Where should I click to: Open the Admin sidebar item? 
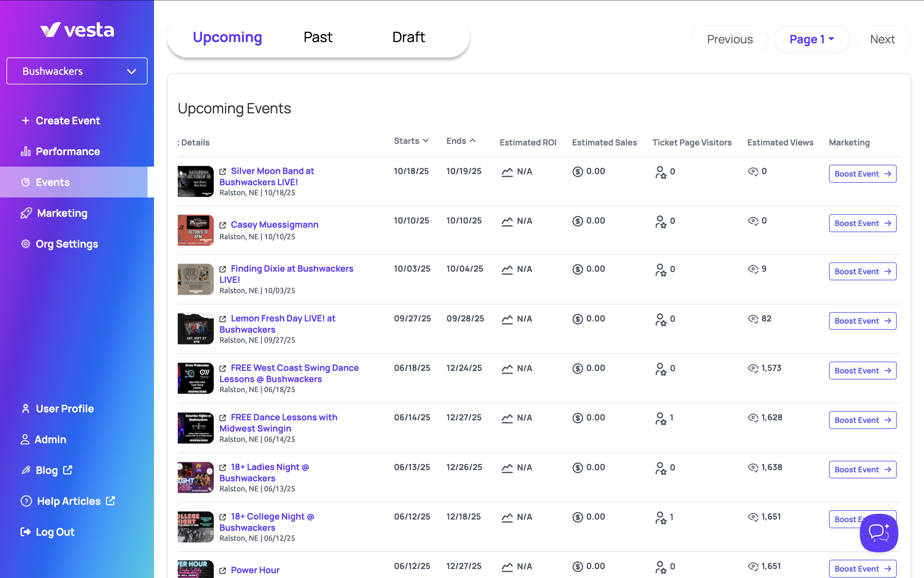pyautogui.click(x=44, y=440)
